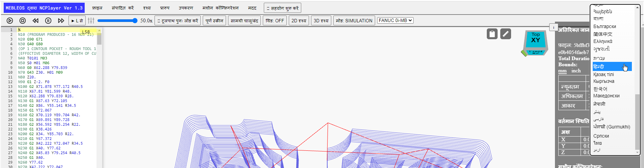The width and height of the screenshot is (644, 168).
Task: Open the प्रारूप menu
Action: pyautogui.click(x=165, y=8)
